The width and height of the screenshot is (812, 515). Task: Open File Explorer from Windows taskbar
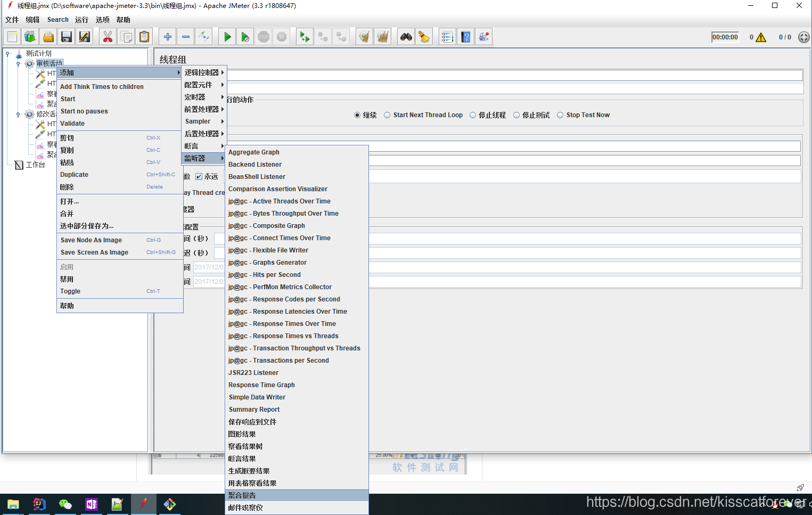click(13, 504)
